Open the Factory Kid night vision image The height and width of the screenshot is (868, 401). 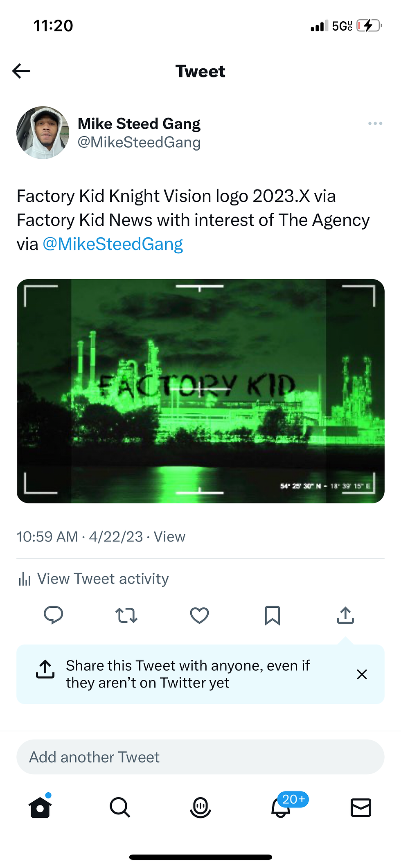coord(200,391)
